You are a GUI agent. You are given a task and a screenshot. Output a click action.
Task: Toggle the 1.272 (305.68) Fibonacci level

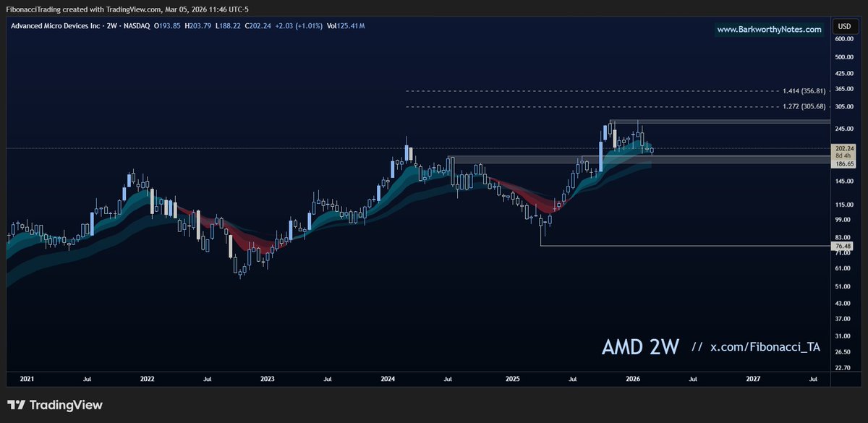(x=805, y=106)
